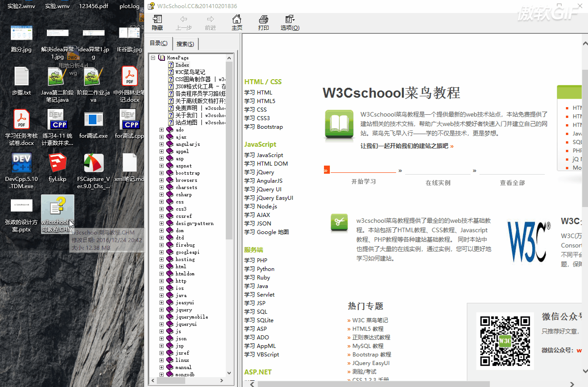
Task: Click the Hide (隐藏) toolbar icon
Action: click(157, 22)
